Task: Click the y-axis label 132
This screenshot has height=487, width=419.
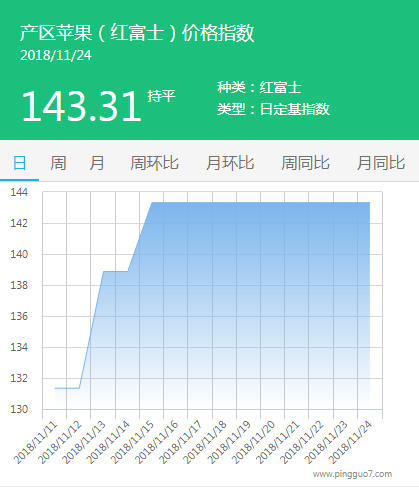Action: click(x=19, y=378)
